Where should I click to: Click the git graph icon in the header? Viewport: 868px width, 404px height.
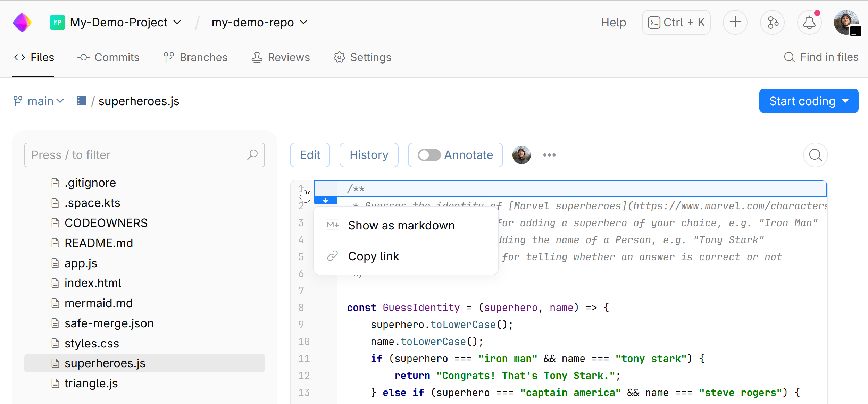772,22
